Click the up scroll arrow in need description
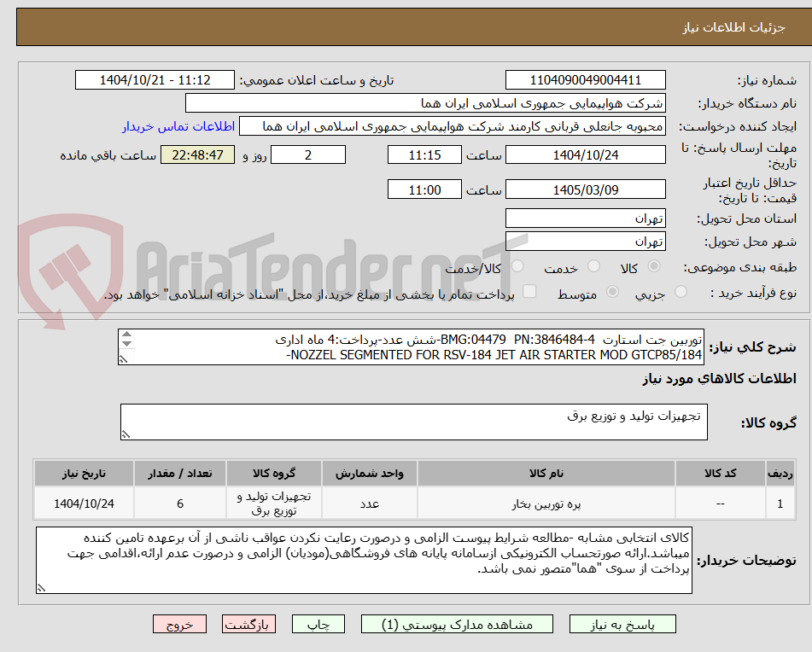 click(126, 335)
